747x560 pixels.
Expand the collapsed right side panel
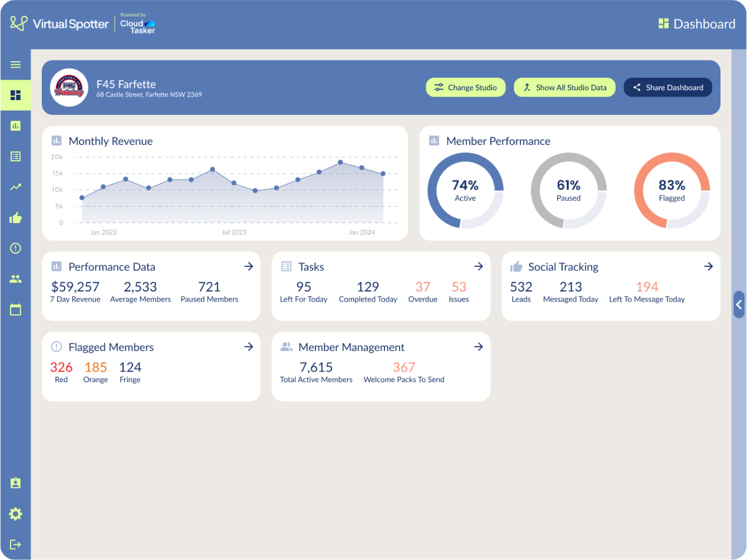pyautogui.click(x=739, y=305)
